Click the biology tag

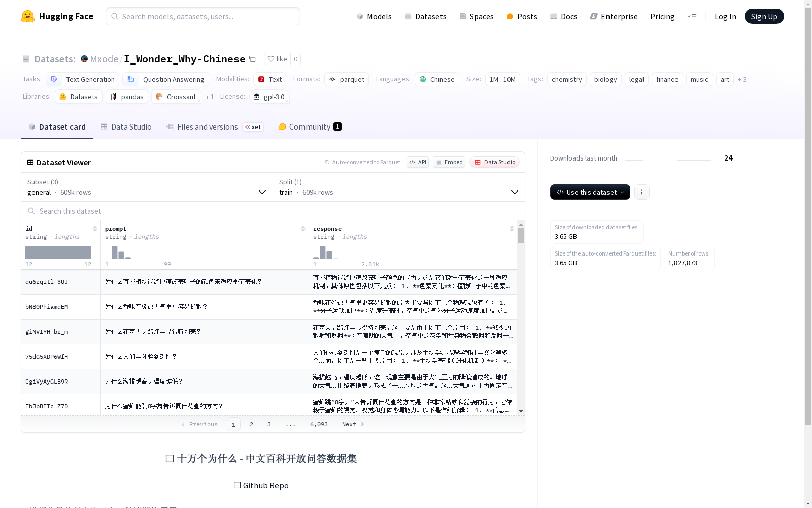(x=605, y=79)
